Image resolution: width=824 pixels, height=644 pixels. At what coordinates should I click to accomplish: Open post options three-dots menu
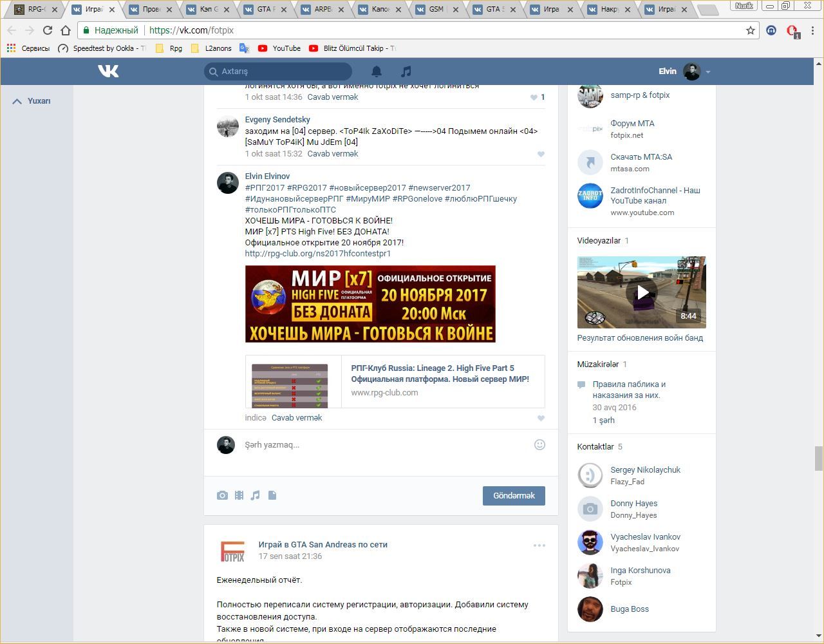(539, 545)
